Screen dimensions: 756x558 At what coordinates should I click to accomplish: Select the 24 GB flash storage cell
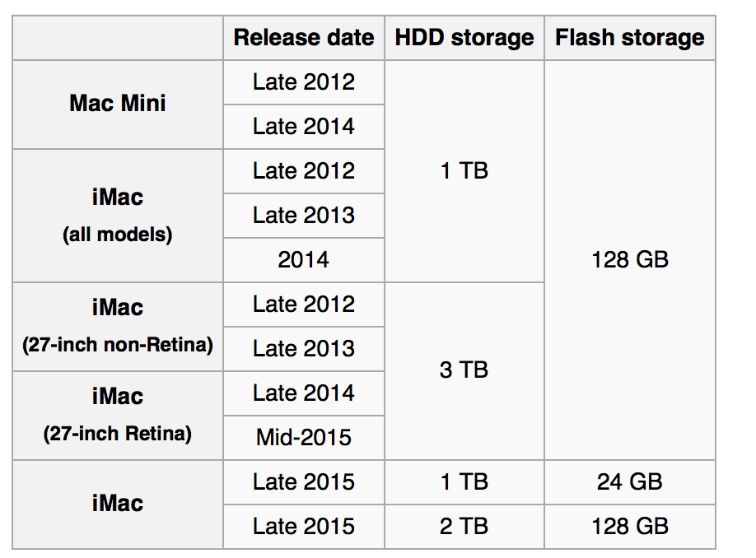tap(630, 481)
